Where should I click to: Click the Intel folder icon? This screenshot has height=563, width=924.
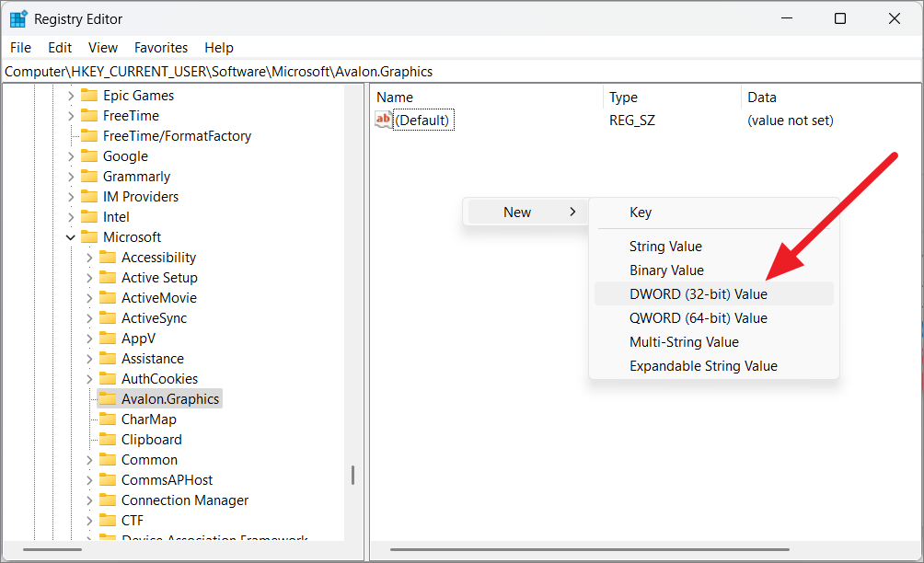(x=89, y=217)
